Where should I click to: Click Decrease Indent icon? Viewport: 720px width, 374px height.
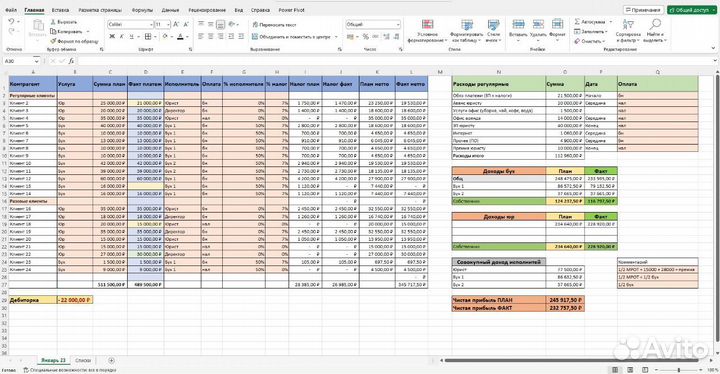231,36
